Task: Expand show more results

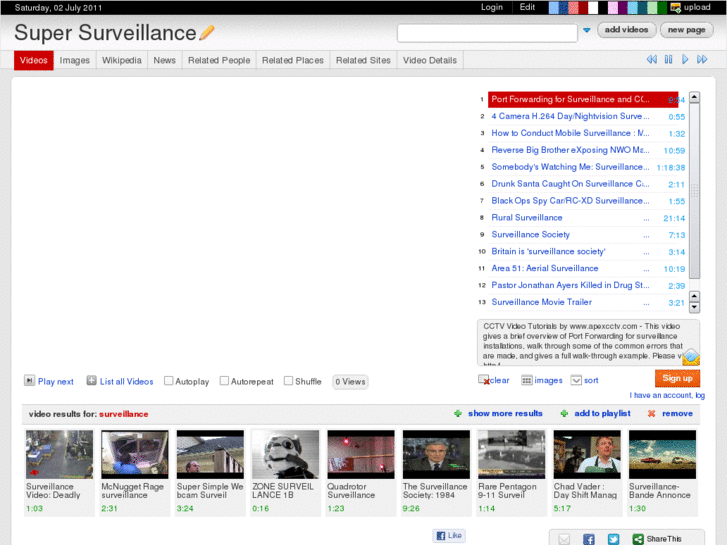Action: 505,413
